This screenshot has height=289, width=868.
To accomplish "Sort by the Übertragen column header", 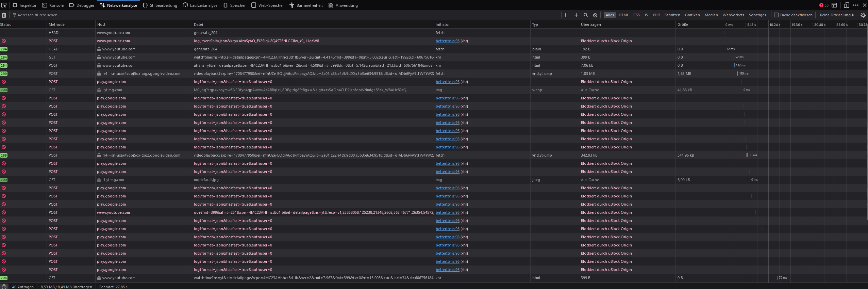I will point(627,25).
